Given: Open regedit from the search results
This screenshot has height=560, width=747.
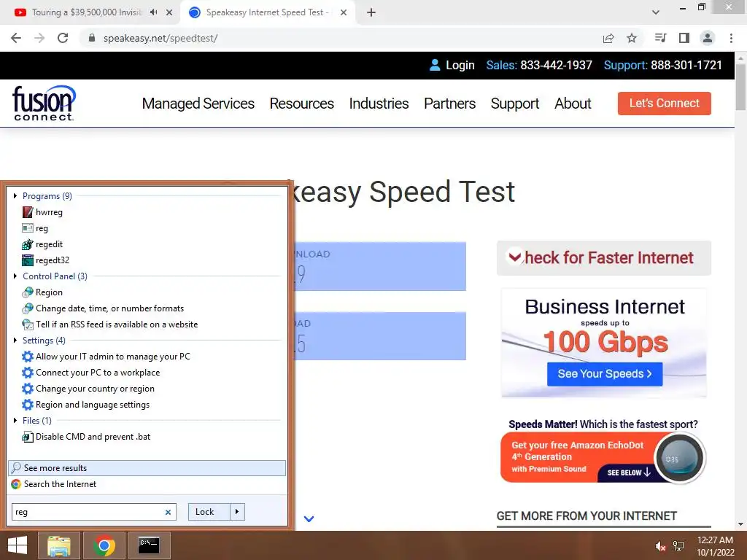Looking at the screenshot, I should 42,244.
